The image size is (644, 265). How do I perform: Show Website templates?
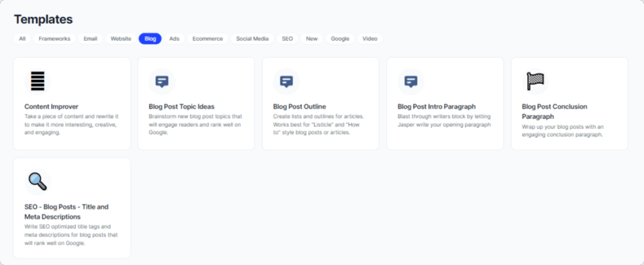(121, 38)
